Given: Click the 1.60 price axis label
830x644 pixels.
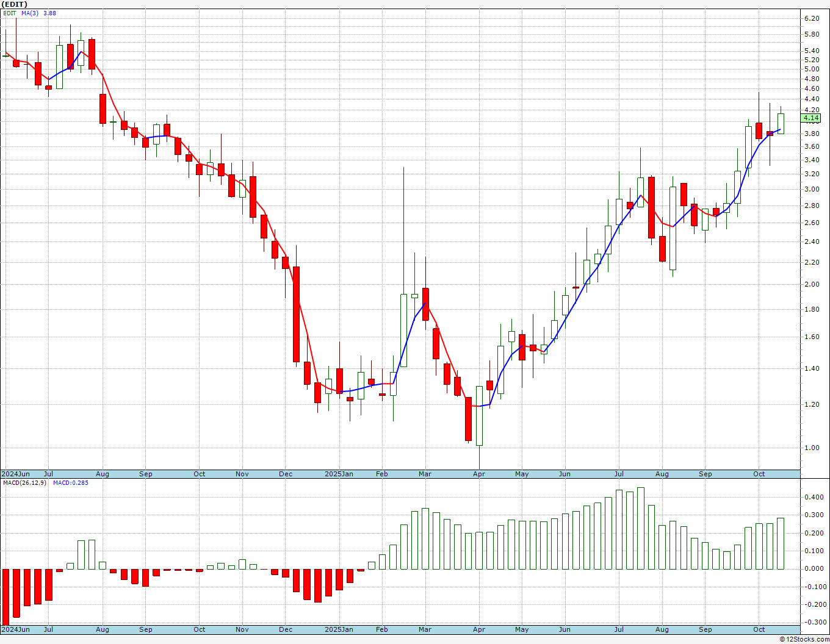Looking at the screenshot, I should click(x=811, y=337).
